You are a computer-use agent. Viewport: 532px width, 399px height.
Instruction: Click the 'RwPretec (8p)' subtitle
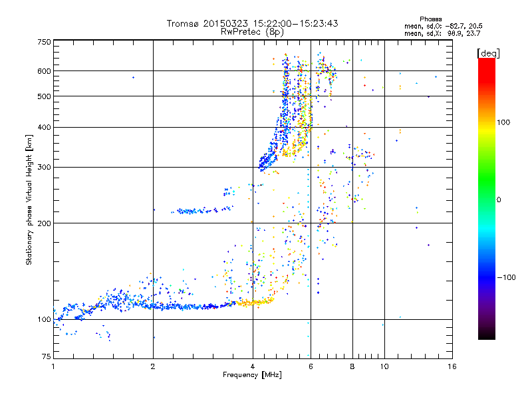tap(252, 32)
